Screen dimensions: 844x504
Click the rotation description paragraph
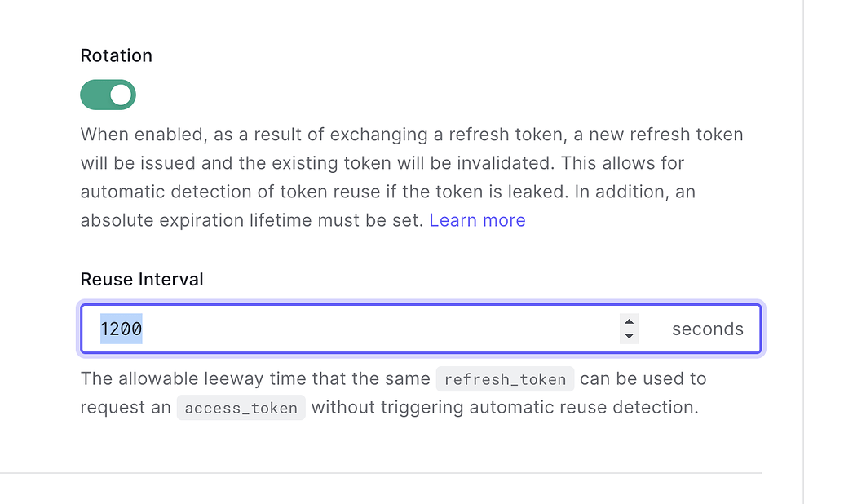tap(408, 177)
